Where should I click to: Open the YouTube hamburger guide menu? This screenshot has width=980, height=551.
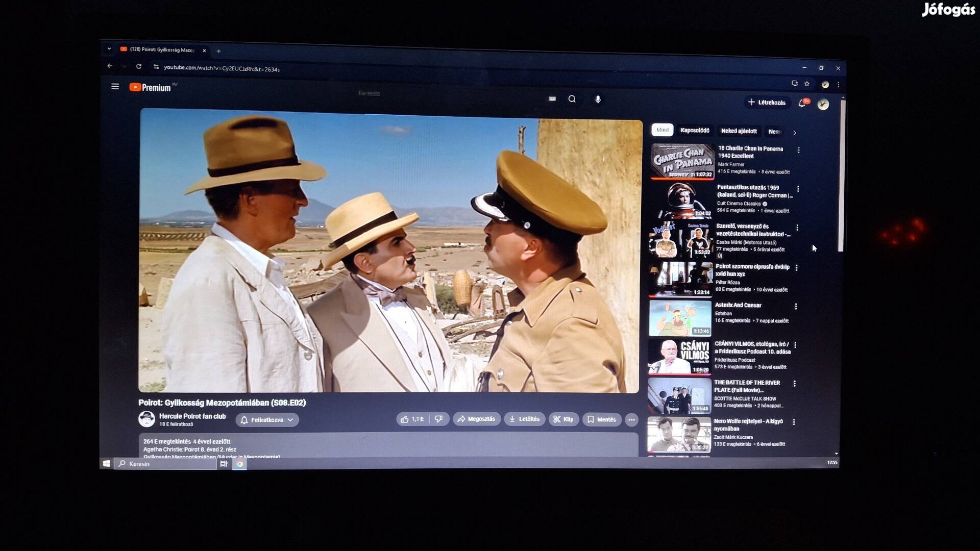point(115,87)
